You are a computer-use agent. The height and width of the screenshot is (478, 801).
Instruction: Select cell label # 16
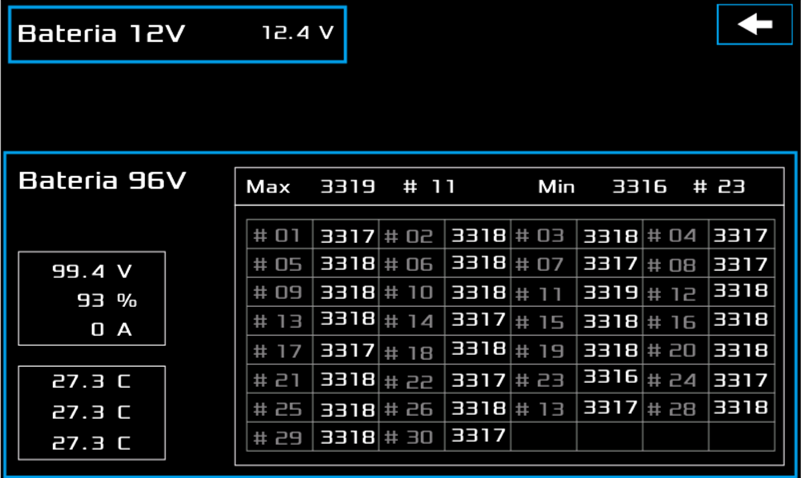[x=671, y=322]
